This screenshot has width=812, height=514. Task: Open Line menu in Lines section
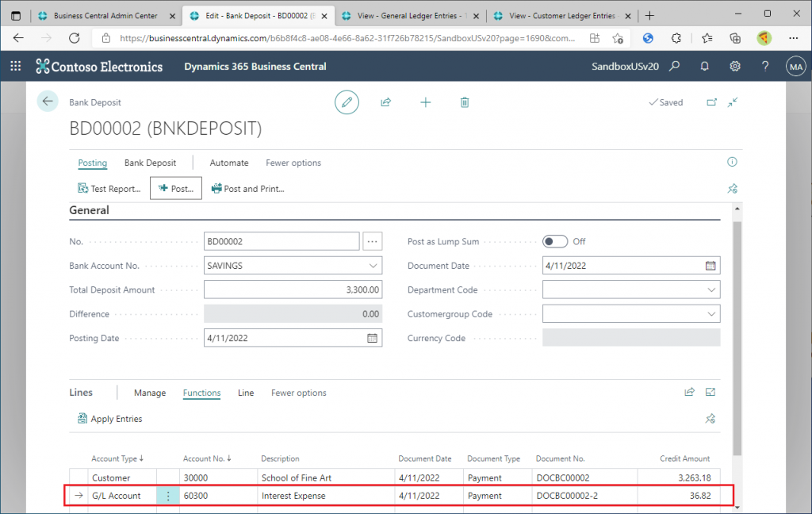[246, 393]
